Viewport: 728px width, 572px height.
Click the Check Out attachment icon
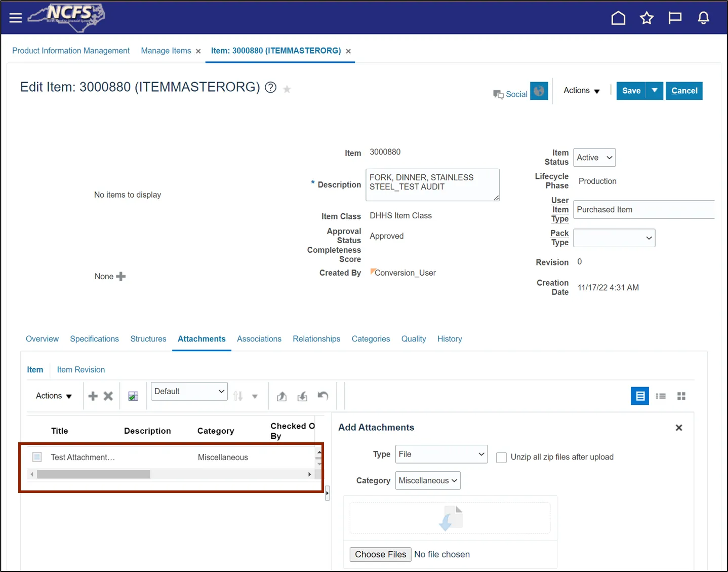point(282,396)
